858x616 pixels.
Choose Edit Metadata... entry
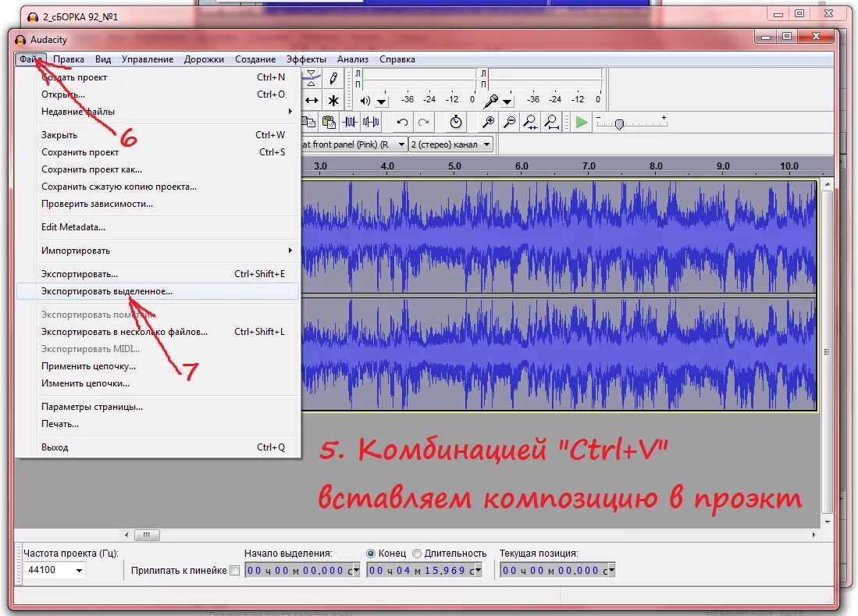point(158,227)
